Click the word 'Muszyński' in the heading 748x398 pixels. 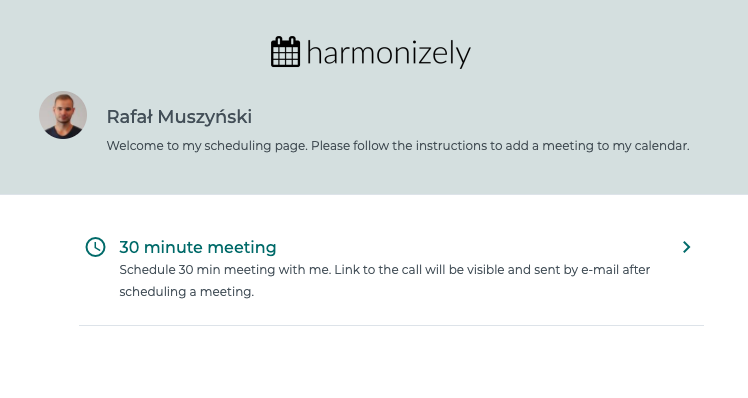pyautogui.click(x=205, y=117)
